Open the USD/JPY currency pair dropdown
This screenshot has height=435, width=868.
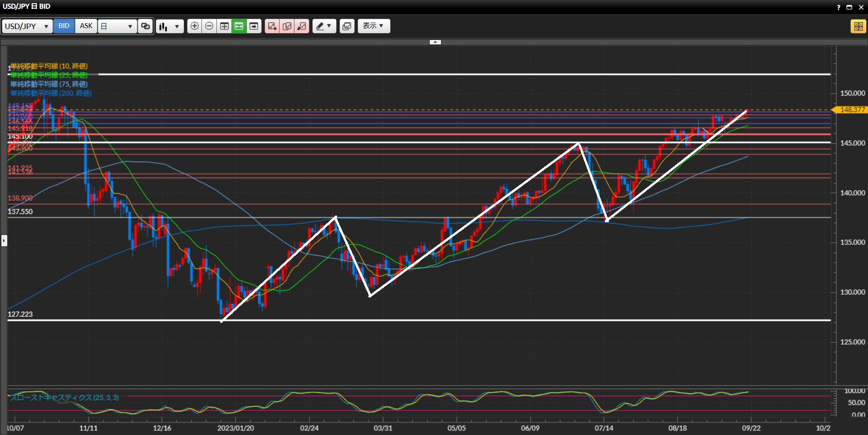27,26
